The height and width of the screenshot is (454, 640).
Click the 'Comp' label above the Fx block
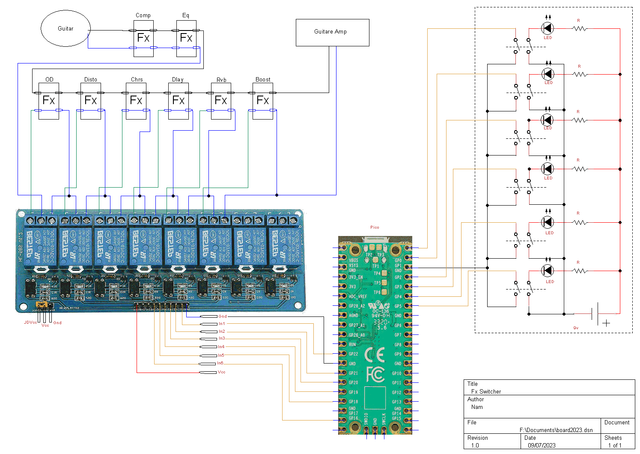coord(143,15)
